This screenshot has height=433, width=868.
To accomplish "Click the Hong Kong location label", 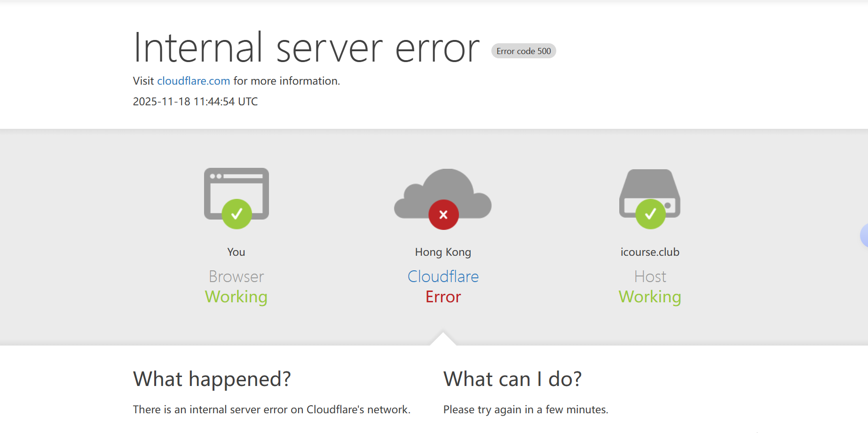I will (443, 252).
